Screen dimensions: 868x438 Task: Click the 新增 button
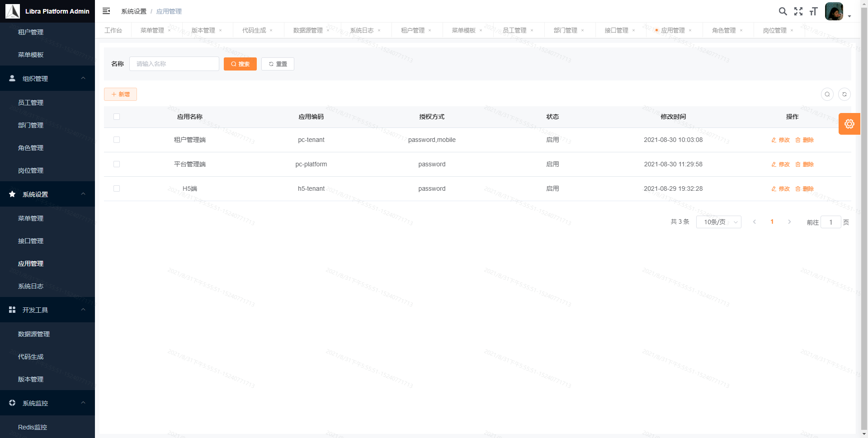[x=120, y=94]
